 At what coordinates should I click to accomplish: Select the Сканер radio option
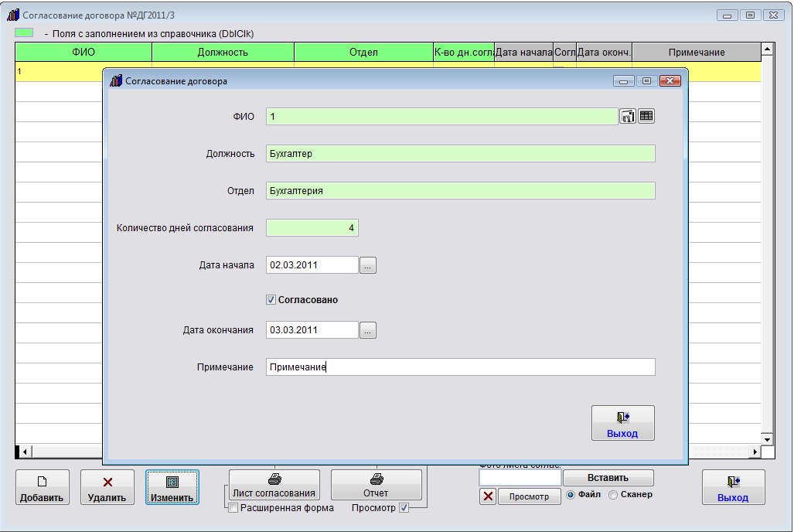(x=613, y=495)
